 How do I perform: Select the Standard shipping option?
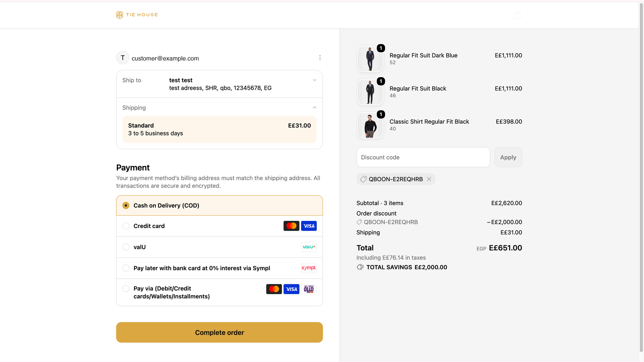click(219, 130)
